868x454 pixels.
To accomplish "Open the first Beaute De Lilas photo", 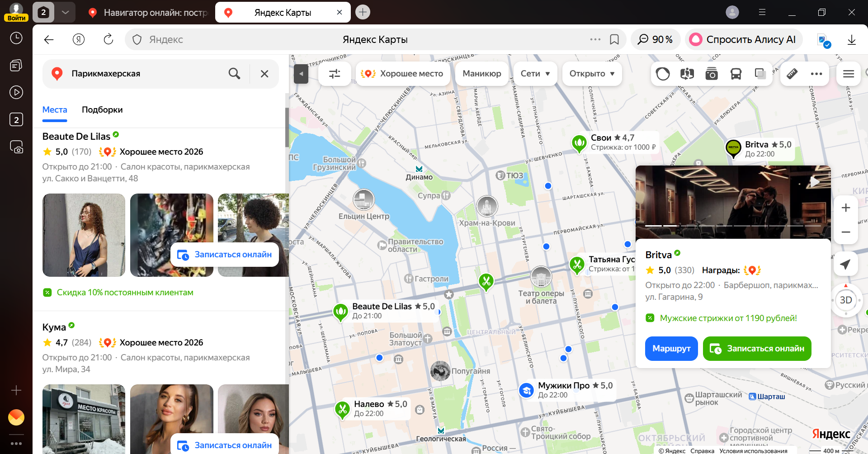I will click(84, 235).
